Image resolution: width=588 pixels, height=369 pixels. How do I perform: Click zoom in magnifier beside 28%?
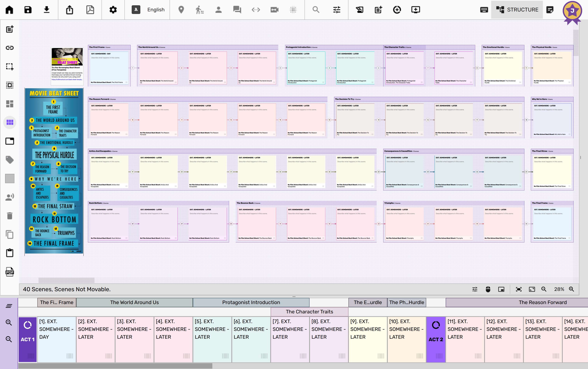click(x=571, y=289)
